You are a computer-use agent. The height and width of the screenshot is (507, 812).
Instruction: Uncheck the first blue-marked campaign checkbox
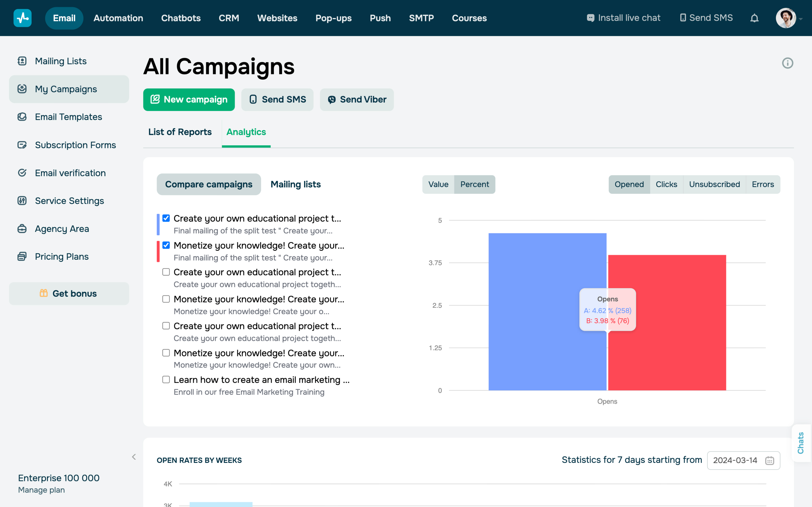tap(166, 218)
